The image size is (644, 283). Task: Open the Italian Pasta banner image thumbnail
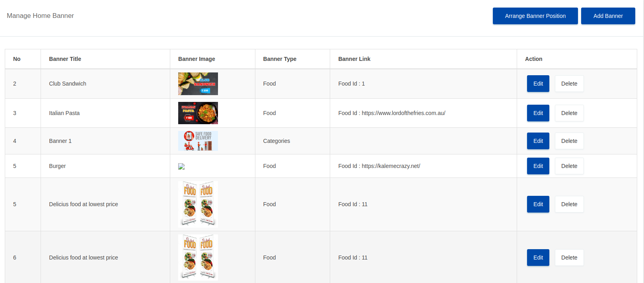pyautogui.click(x=198, y=113)
